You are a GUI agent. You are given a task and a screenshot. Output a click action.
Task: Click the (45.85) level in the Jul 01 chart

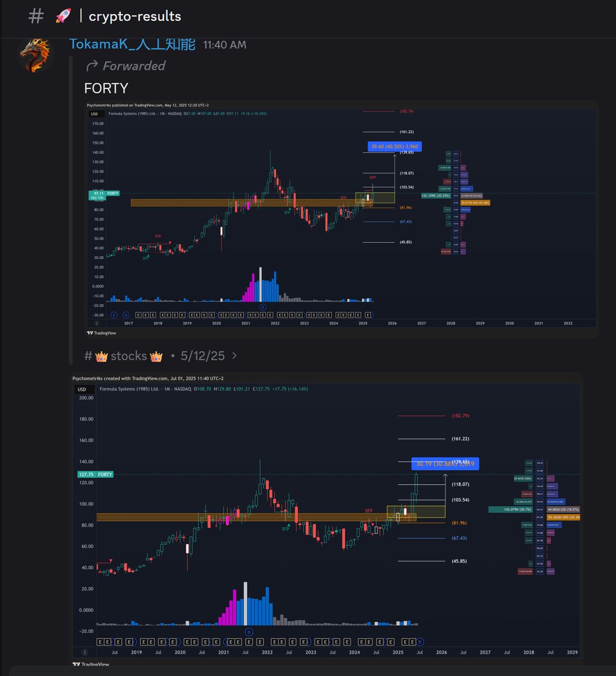[460, 561]
